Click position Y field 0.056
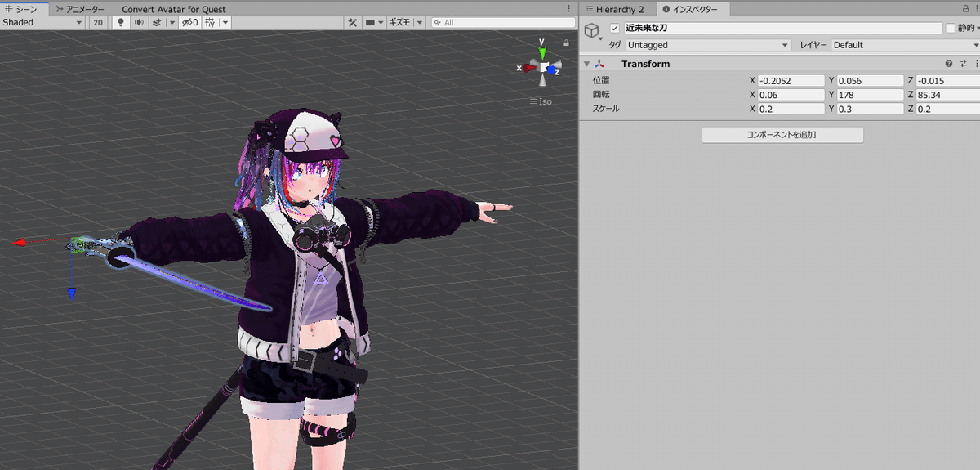 870,81
